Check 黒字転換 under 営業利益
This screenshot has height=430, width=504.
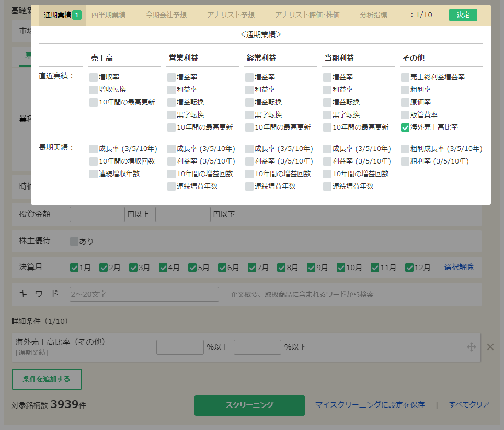(171, 114)
